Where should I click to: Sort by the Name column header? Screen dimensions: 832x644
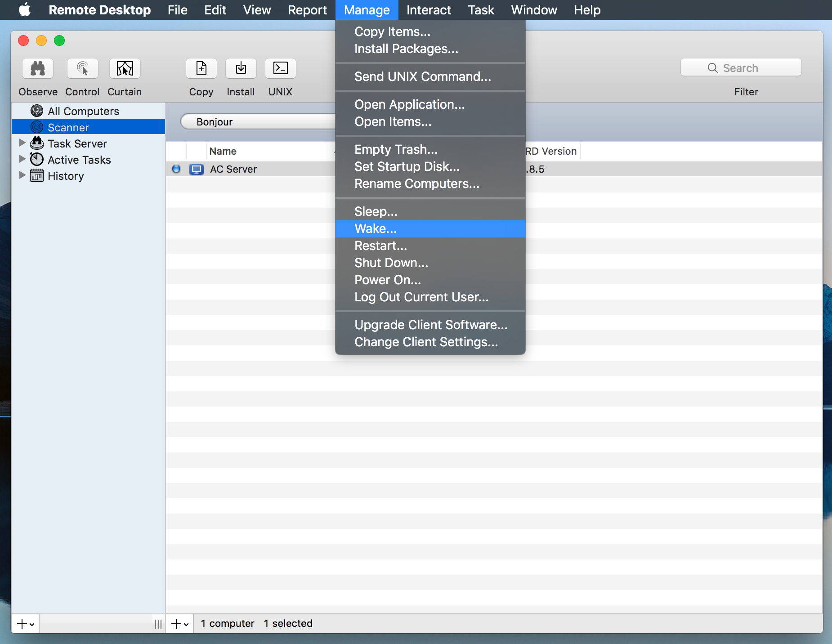[x=271, y=151]
